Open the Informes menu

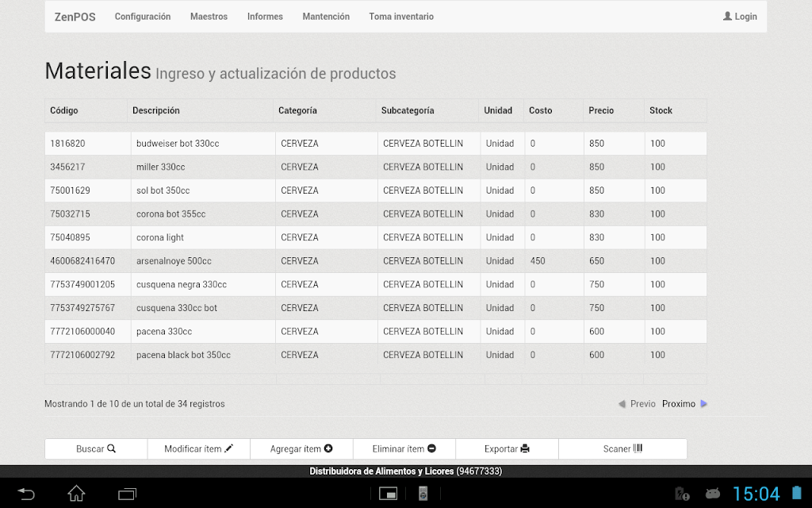(x=265, y=17)
